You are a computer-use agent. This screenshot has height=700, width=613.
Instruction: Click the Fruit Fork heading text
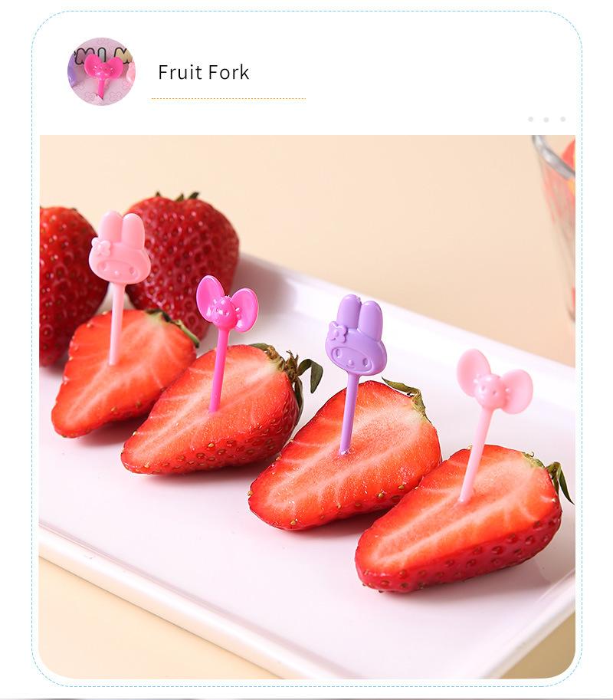tap(204, 72)
